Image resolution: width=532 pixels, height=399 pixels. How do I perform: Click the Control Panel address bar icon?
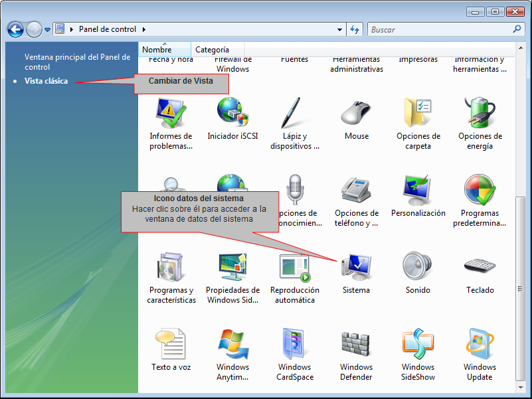[x=60, y=29]
